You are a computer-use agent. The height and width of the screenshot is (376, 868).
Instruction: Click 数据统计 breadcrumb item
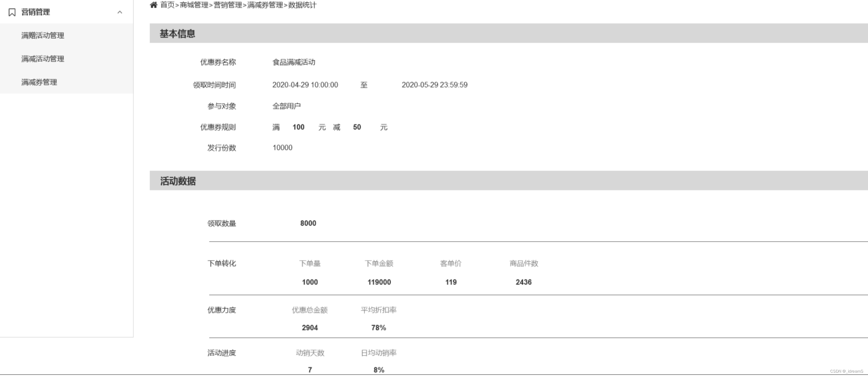click(x=302, y=5)
